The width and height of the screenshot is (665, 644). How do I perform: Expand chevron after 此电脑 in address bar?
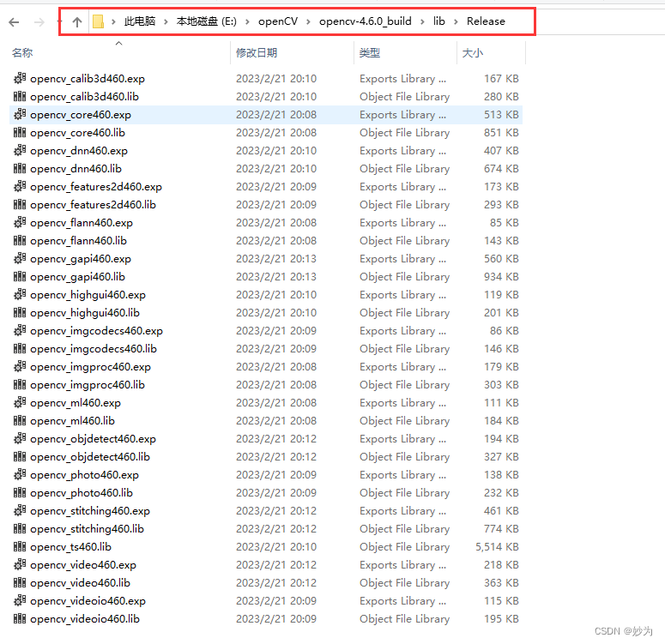[x=166, y=21]
